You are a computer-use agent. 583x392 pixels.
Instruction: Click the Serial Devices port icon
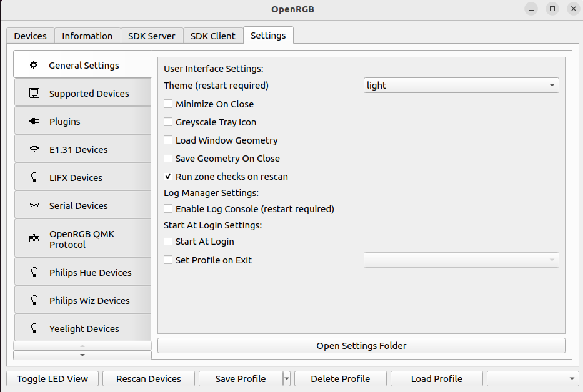pos(34,206)
